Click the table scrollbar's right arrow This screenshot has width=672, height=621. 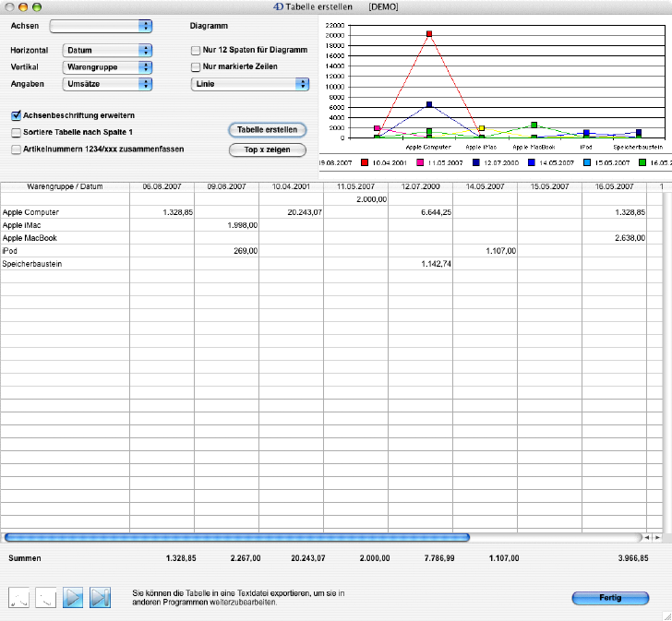click(x=658, y=536)
